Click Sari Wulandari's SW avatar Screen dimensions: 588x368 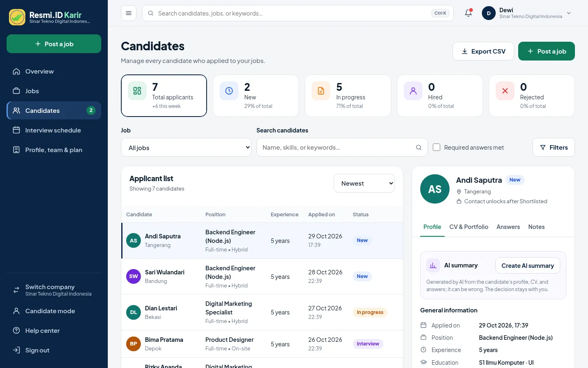pyautogui.click(x=134, y=276)
